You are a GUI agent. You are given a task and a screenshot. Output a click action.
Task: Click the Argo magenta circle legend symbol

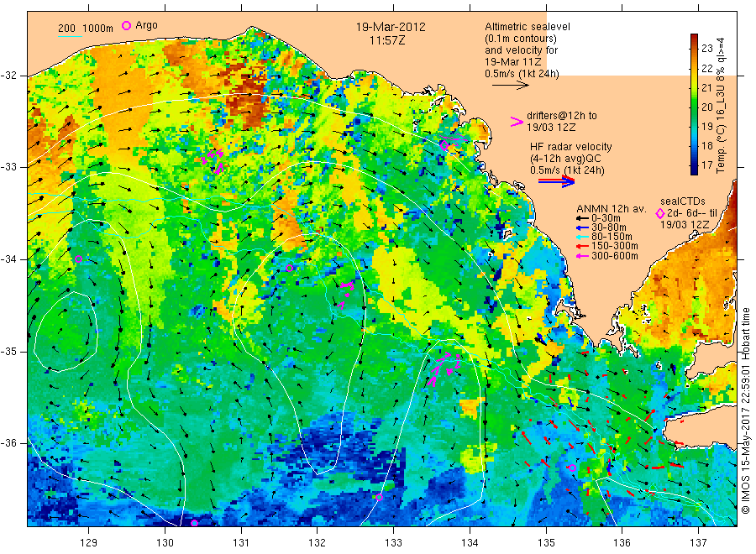click(126, 26)
